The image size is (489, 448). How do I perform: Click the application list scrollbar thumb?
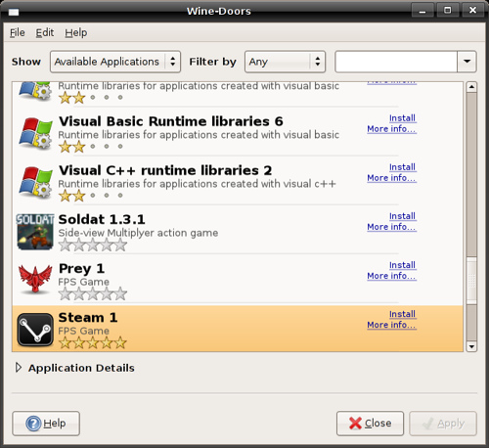pyautogui.click(x=471, y=280)
